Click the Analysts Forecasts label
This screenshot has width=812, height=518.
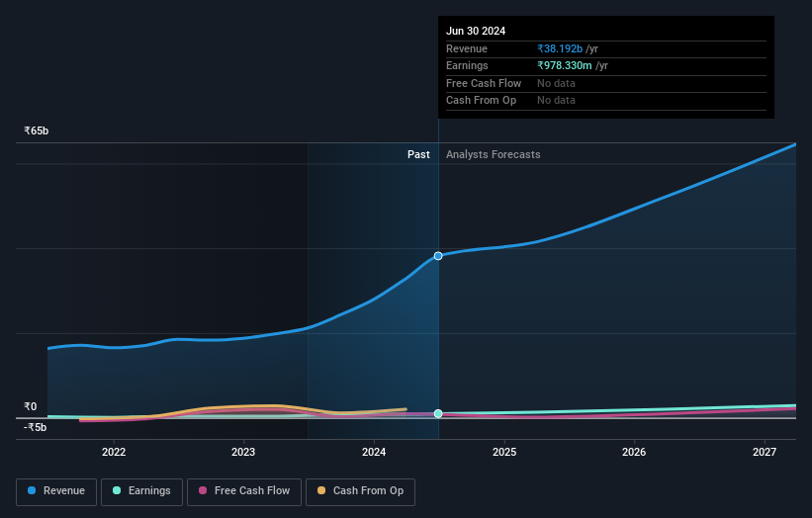point(493,155)
